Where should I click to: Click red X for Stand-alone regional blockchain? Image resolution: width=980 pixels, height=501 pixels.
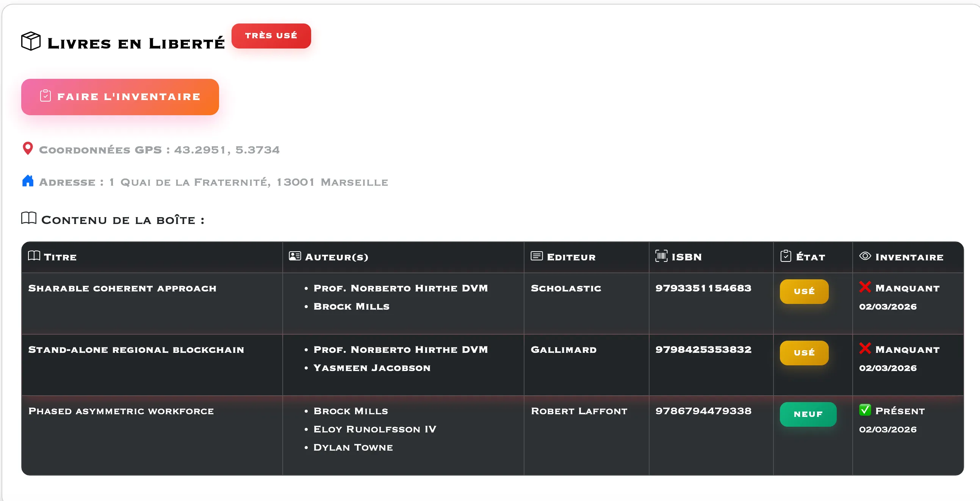pyautogui.click(x=865, y=348)
